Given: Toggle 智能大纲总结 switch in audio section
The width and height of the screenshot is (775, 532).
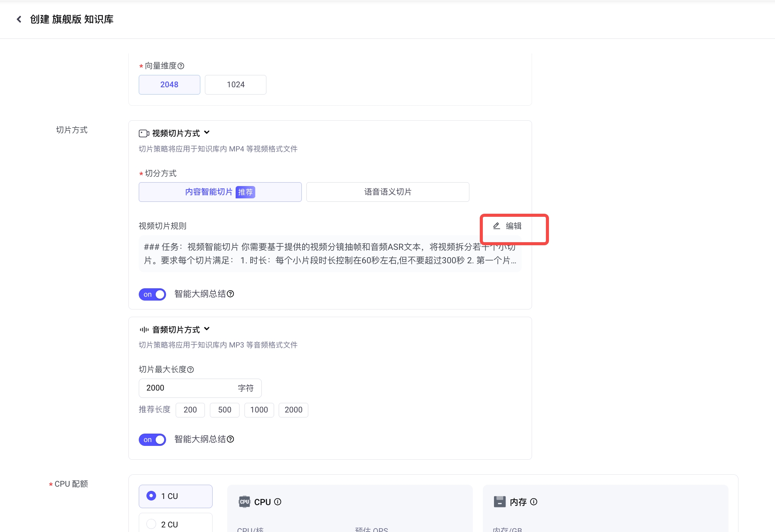Looking at the screenshot, I should click(x=152, y=440).
